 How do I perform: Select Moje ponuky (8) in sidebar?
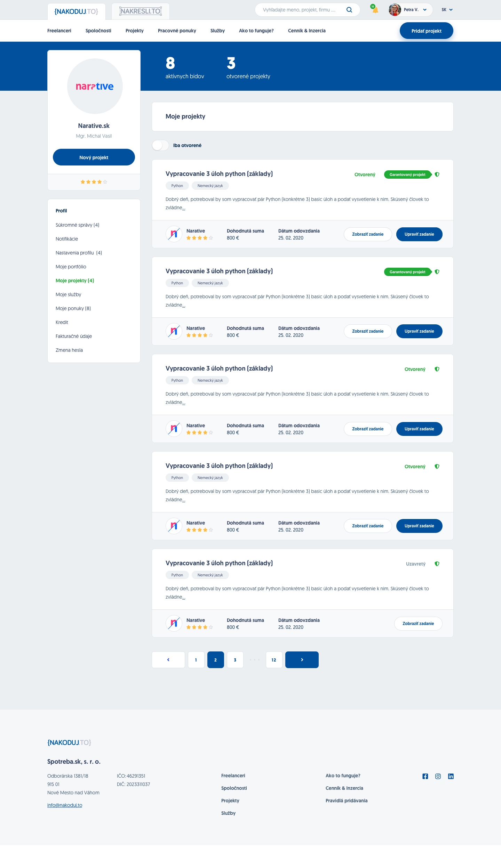point(73,308)
